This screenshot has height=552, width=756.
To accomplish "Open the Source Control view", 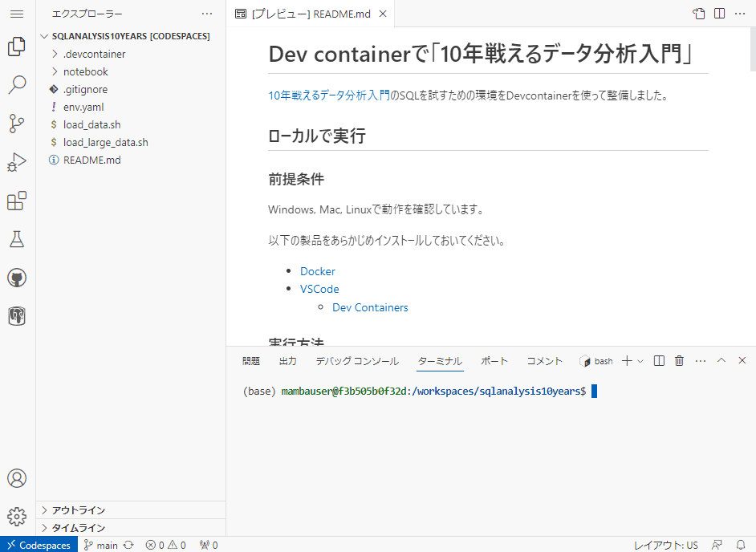I will pyautogui.click(x=17, y=124).
